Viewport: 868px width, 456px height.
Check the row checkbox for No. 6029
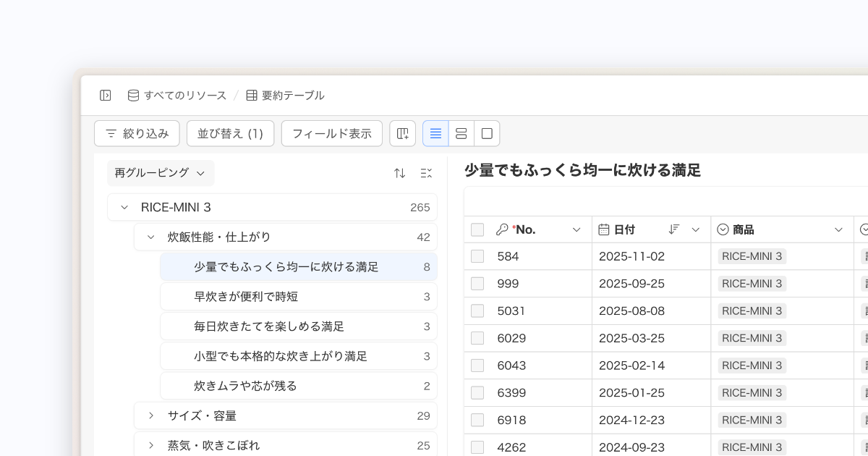477,338
